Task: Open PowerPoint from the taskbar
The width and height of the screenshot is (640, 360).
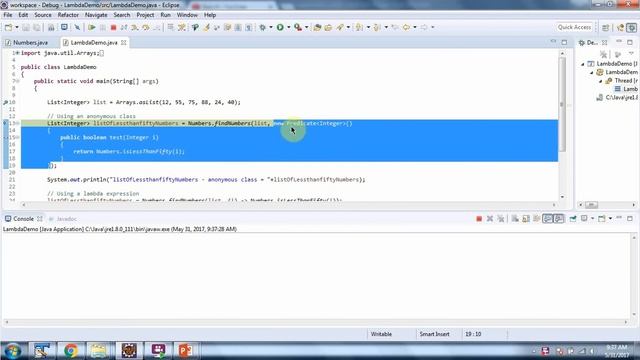Action: coord(185,351)
